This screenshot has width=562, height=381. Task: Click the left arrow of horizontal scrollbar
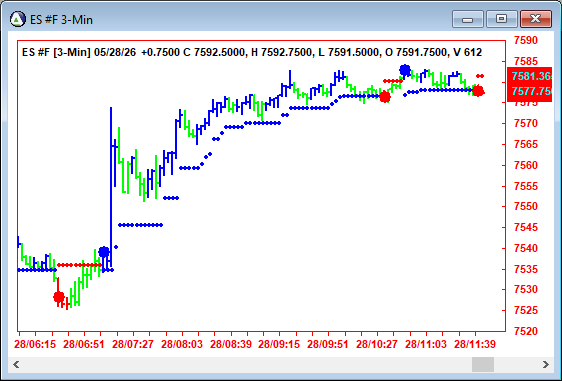pos(16,365)
